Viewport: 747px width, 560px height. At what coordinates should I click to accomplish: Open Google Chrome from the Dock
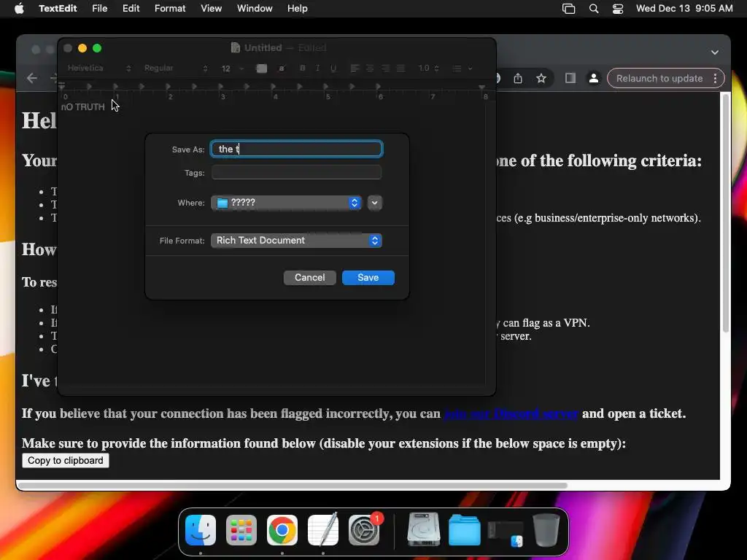click(282, 529)
